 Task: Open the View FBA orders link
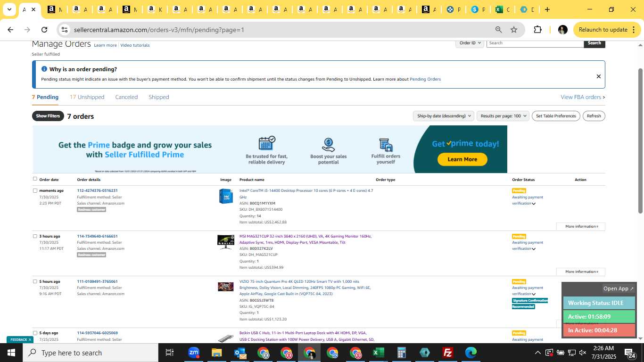tap(583, 97)
